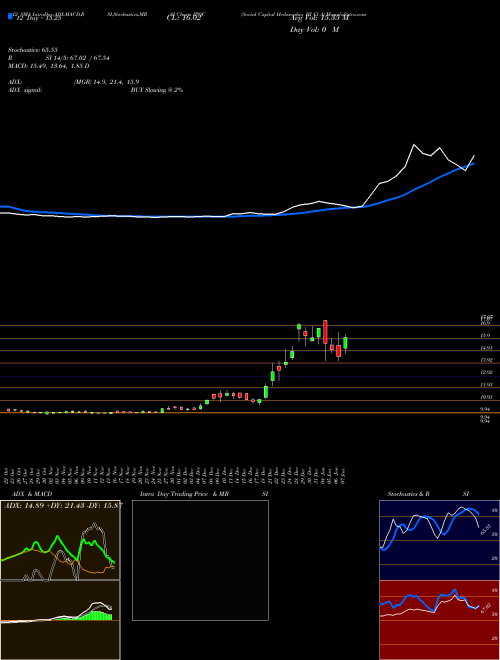Click the red-background RSI chart panel
Screen dimensions: 500x660
click(x=439, y=620)
